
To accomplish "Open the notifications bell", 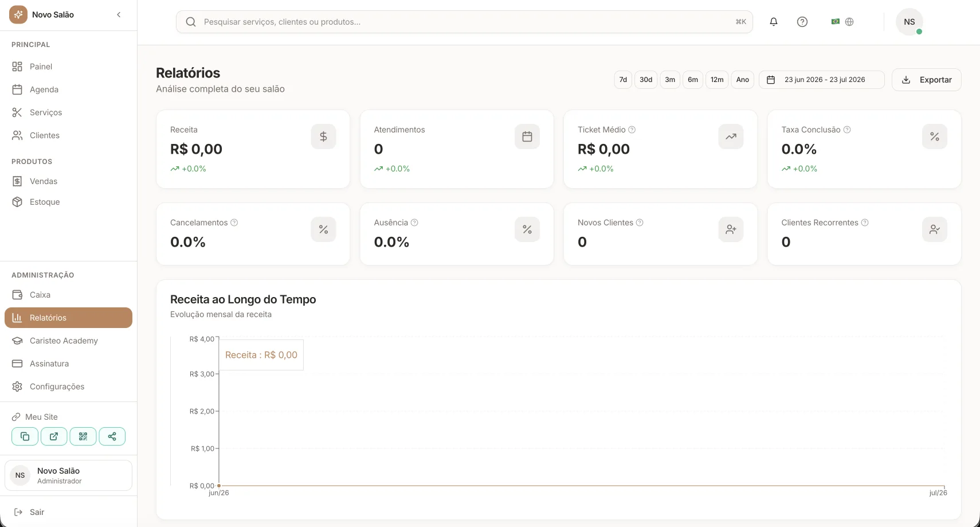I will pos(774,22).
